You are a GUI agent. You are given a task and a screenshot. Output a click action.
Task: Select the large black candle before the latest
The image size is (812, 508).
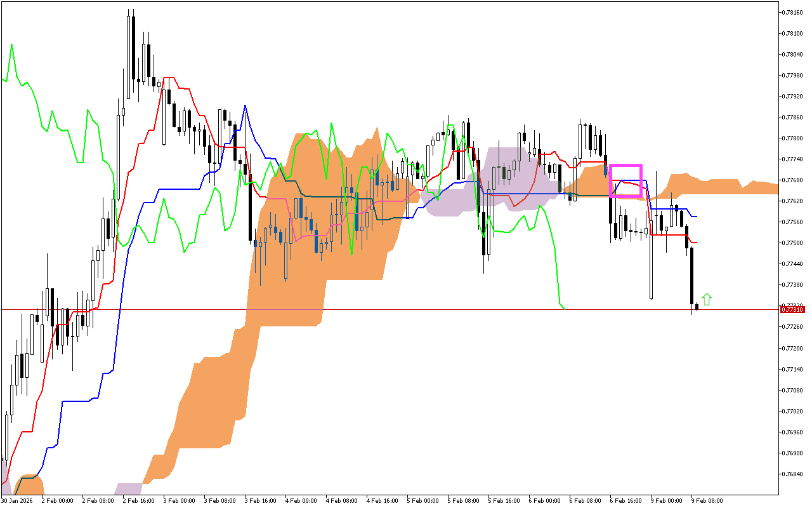tap(691, 276)
